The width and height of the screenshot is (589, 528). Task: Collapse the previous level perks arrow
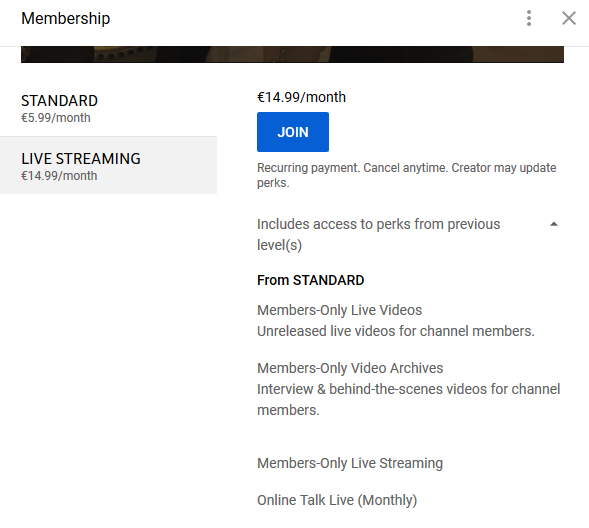(x=554, y=224)
